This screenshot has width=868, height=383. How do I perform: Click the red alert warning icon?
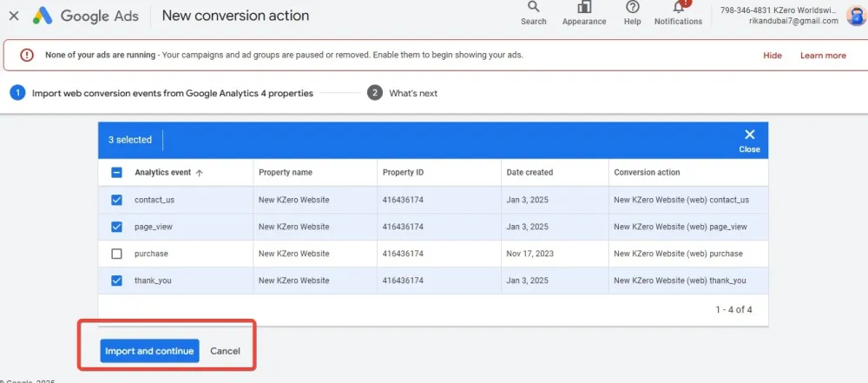[x=27, y=55]
